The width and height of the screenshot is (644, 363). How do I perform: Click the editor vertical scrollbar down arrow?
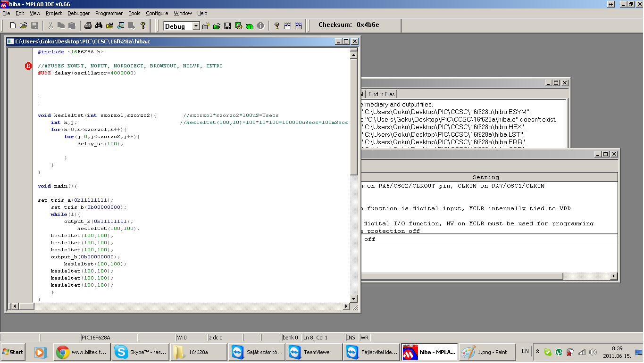(354, 299)
